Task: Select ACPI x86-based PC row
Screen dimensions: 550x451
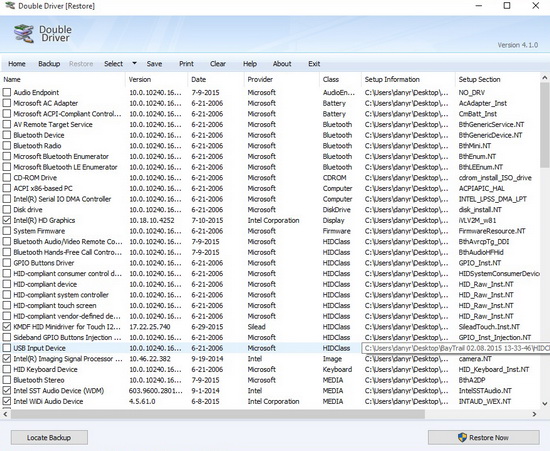Action: (43, 188)
